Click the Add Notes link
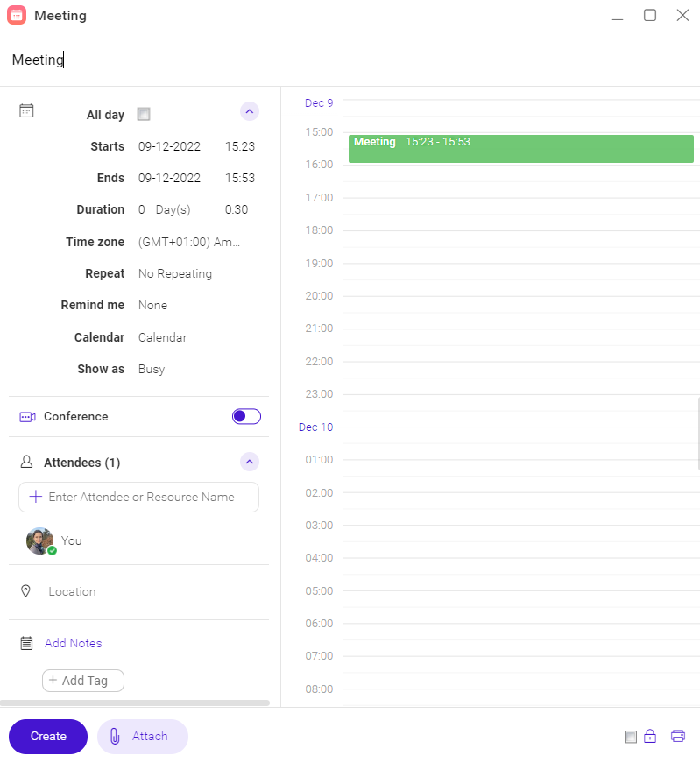 [x=74, y=643]
